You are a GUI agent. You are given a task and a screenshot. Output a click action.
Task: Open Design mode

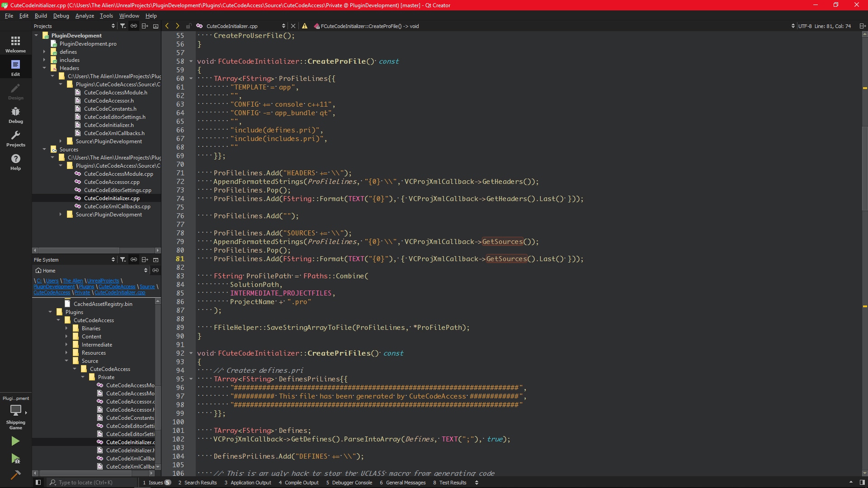[x=15, y=92]
